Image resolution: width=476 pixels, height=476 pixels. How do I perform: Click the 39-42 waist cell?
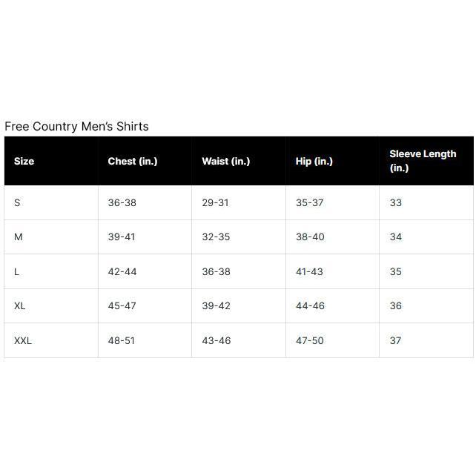tap(216, 306)
